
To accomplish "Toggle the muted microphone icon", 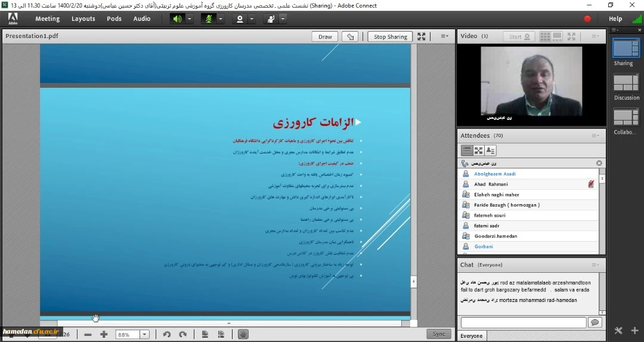I will (x=208, y=19).
